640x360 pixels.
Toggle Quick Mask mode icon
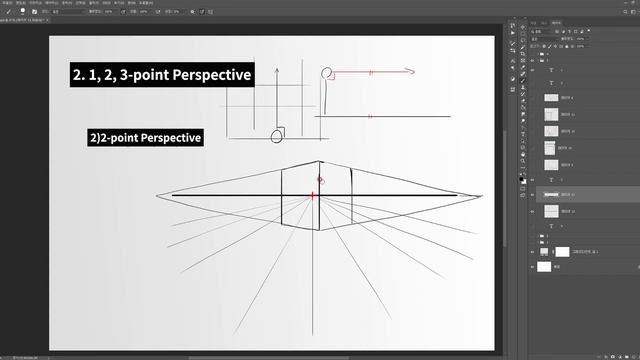[x=523, y=188]
